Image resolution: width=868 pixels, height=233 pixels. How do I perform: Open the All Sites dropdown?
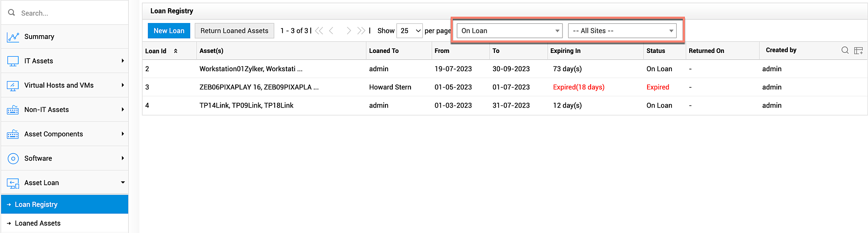622,31
